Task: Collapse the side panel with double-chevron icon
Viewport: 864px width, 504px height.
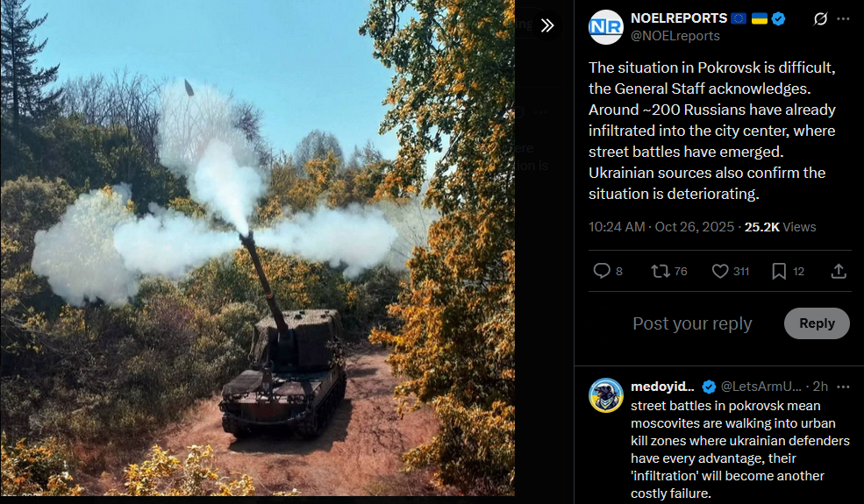Action: (546, 25)
